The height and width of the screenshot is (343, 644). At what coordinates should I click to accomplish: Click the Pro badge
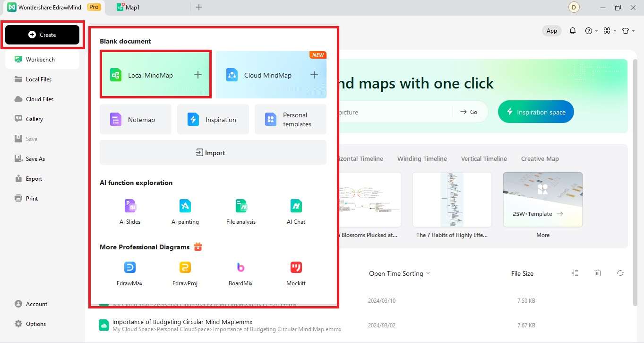(94, 7)
